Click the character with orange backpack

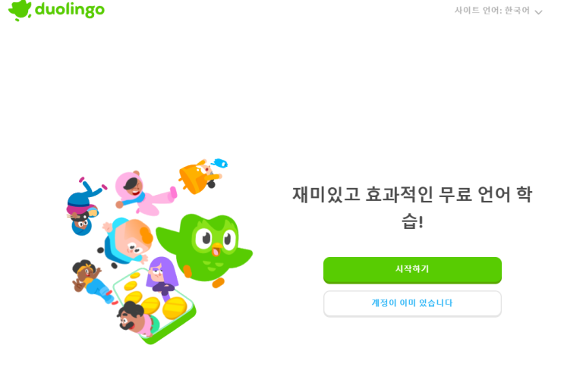click(199, 177)
